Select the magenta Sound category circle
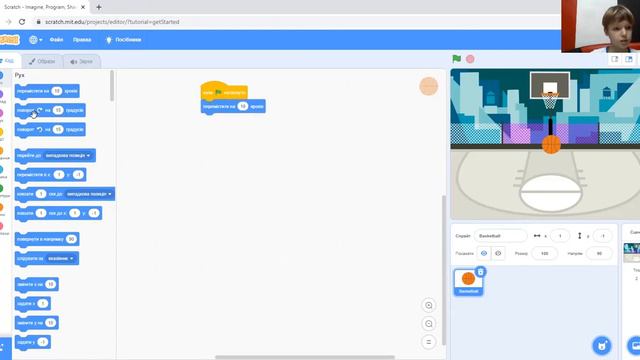The width and height of the screenshot is (640, 360). coord(1,113)
